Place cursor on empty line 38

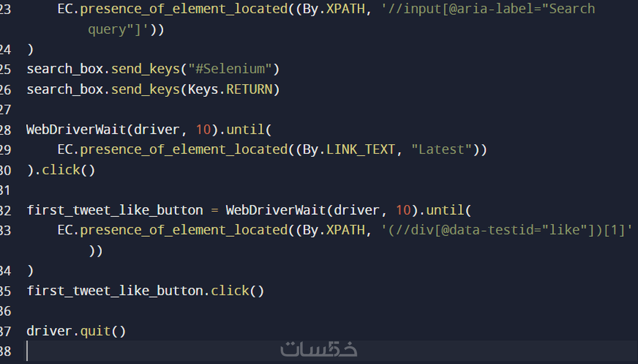[150, 351]
